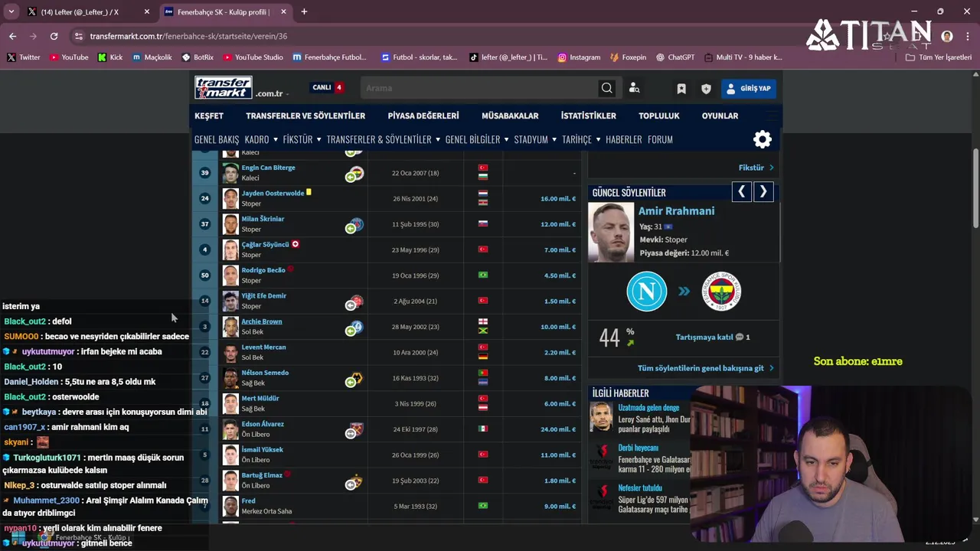Screen dimensions: 980x551
Task: Open Milan Škriniar player page
Action: coord(263,219)
